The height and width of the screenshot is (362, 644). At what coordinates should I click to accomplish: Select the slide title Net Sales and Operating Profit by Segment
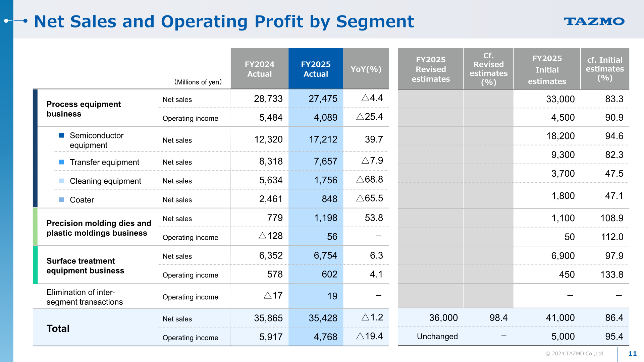click(224, 21)
